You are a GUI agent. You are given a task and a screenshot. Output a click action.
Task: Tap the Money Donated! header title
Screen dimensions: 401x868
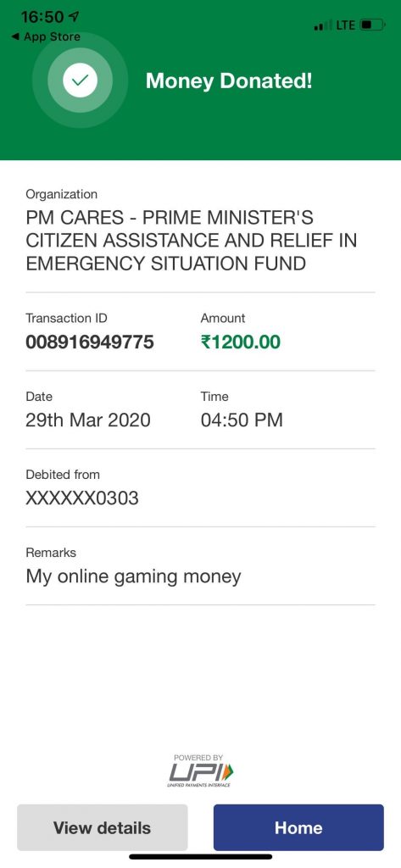click(x=229, y=81)
